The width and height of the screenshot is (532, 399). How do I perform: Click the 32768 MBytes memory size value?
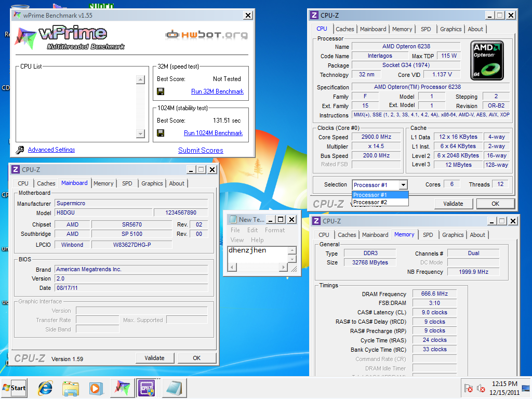click(370, 262)
